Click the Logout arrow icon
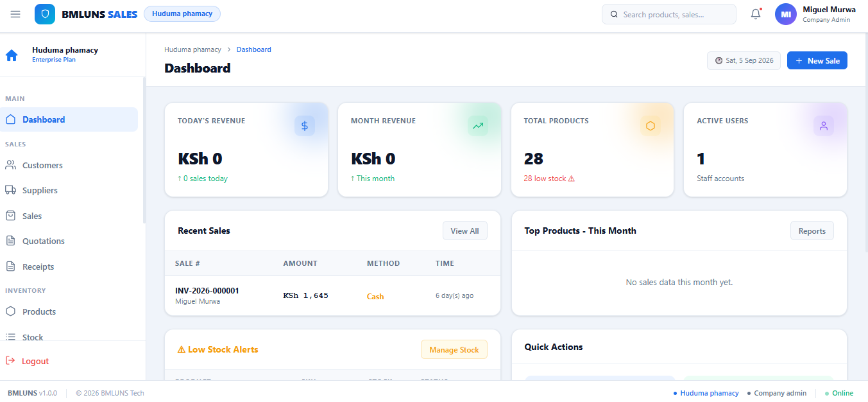The width and height of the screenshot is (868, 402). coord(10,361)
